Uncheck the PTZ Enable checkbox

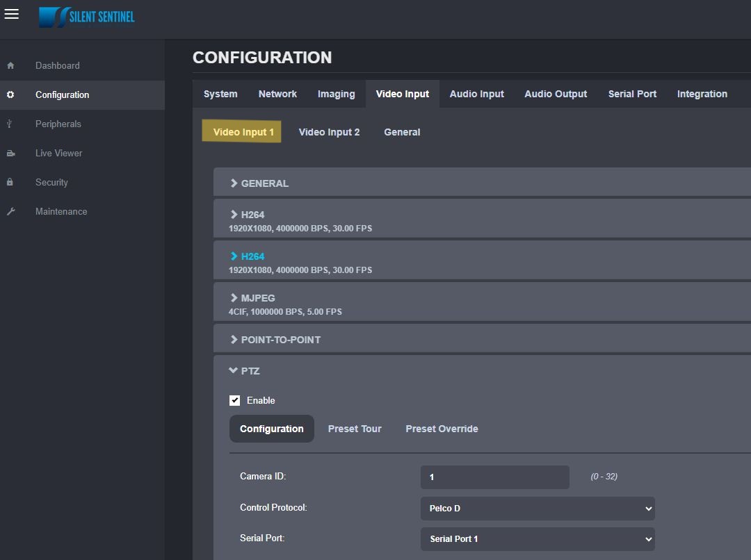coord(235,401)
